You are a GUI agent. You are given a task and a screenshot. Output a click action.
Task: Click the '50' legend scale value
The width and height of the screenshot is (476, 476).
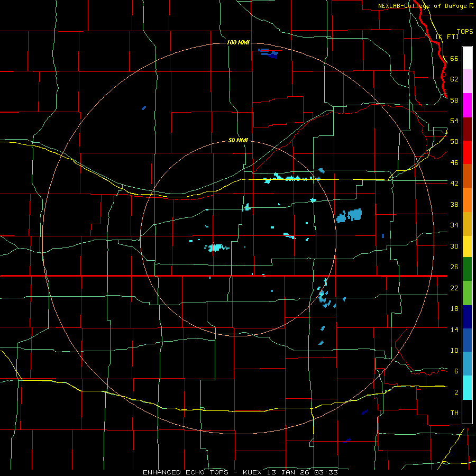(x=454, y=142)
